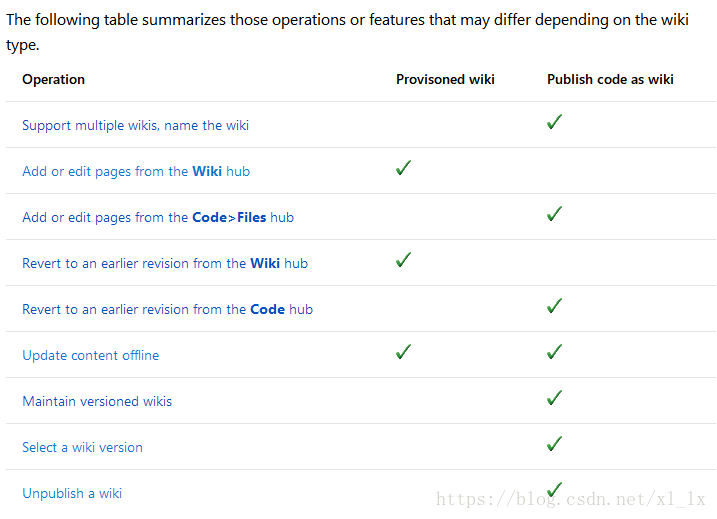Click the "Operation" column header
Viewport: 717px width, 519px height.
coord(53,79)
